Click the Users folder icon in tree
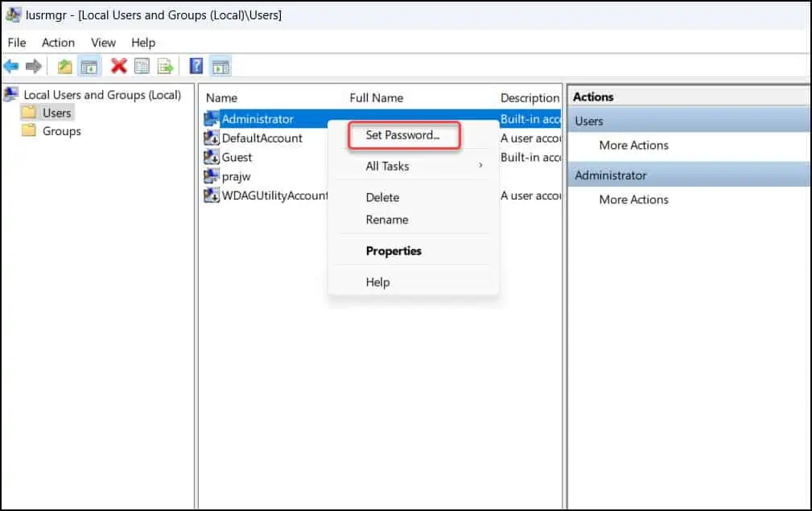 [28, 113]
